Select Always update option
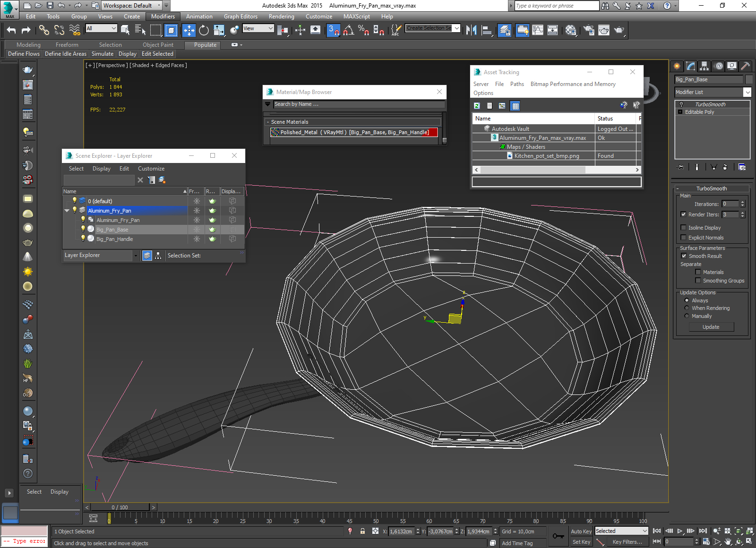756x548 pixels. 687,300
